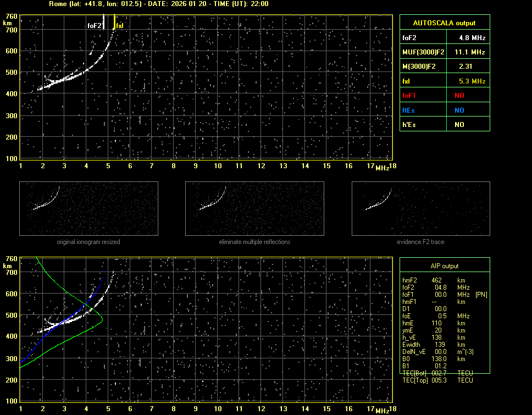
Task: Click the AIP output header
Action: pos(444,266)
